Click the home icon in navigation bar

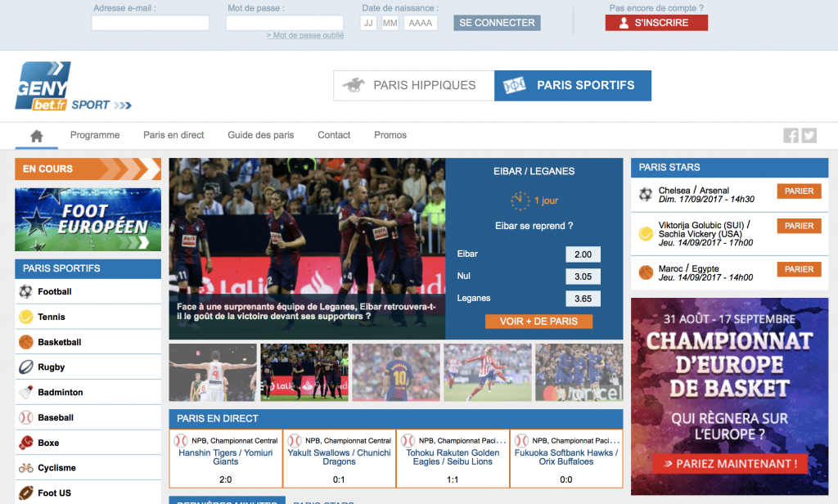pyautogui.click(x=36, y=136)
